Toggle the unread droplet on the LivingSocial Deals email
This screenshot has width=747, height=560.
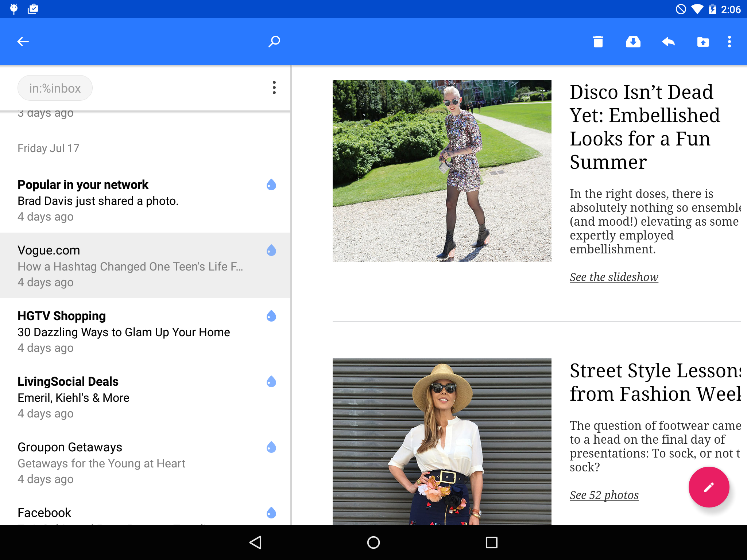pyautogui.click(x=271, y=382)
